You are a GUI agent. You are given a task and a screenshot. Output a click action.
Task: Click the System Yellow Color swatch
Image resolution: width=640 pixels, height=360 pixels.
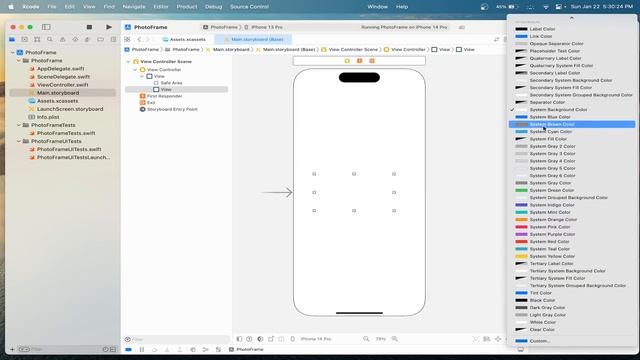click(x=521, y=256)
